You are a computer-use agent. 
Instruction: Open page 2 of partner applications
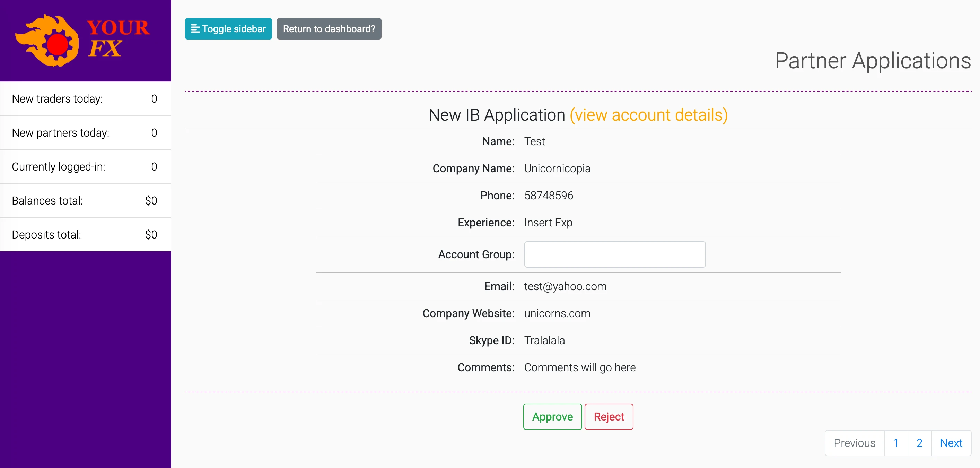point(919,443)
